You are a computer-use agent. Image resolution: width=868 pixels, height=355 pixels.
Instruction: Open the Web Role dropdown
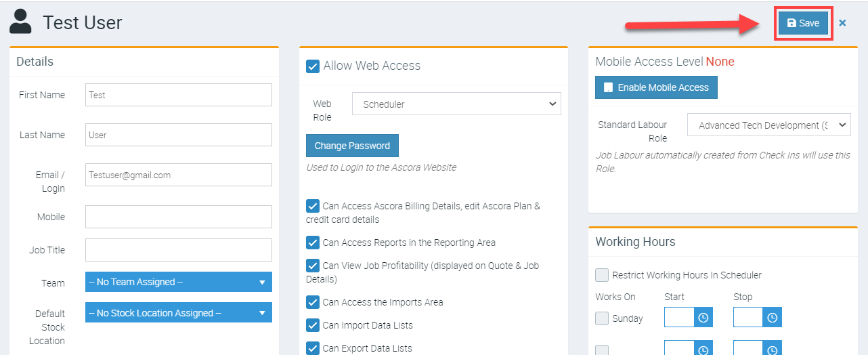(x=456, y=104)
